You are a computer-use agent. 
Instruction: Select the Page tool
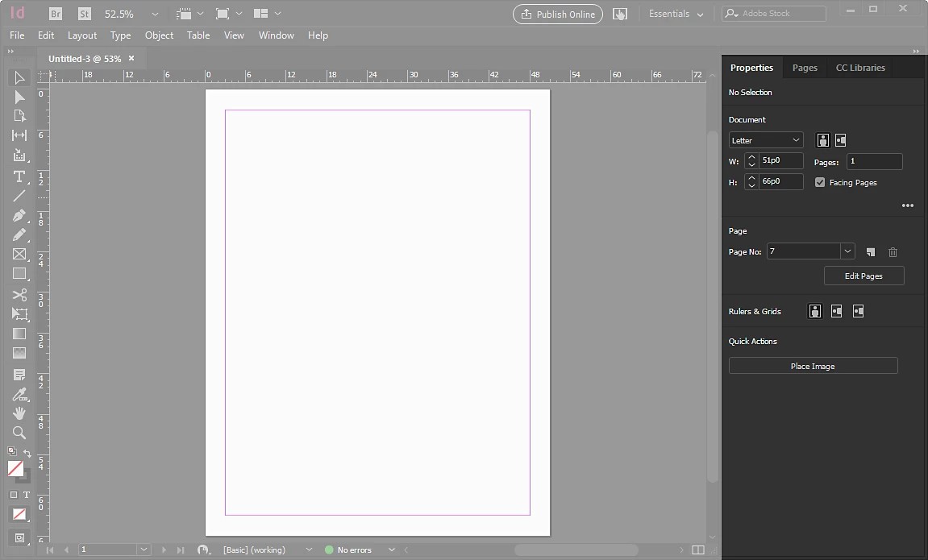[x=19, y=116]
